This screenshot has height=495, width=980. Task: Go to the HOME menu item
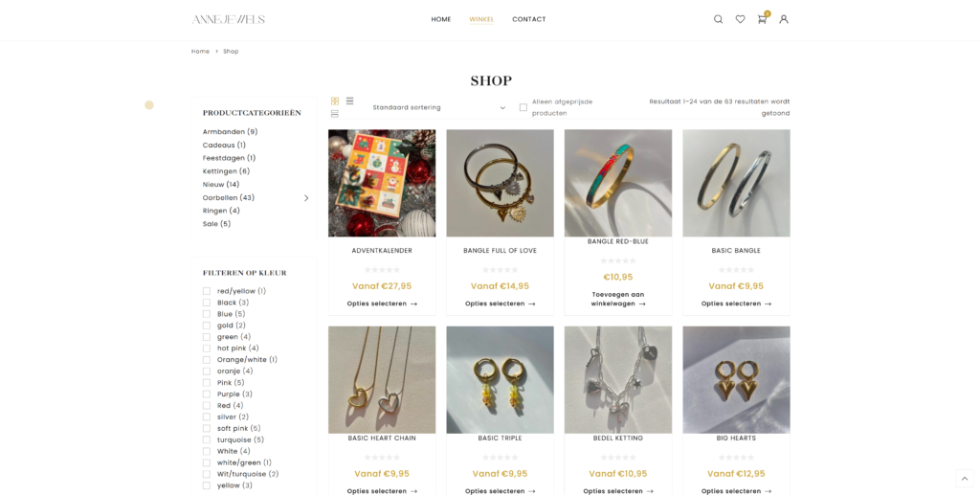[x=440, y=19]
